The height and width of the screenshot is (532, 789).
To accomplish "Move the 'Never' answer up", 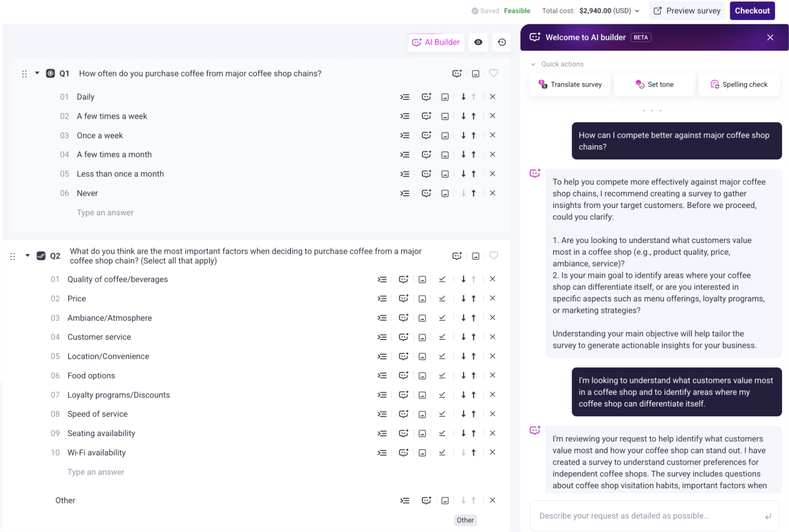I will [473, 193].
